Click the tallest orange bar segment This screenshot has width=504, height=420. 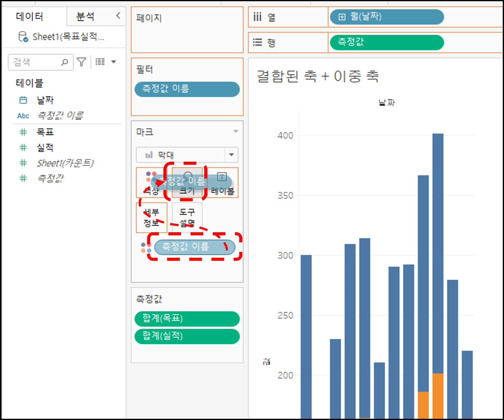click(x=438, y=396)
